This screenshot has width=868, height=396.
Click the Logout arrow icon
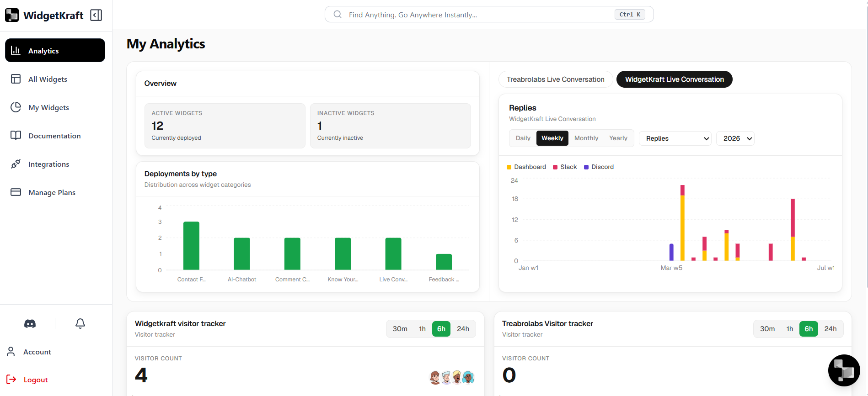11,380
